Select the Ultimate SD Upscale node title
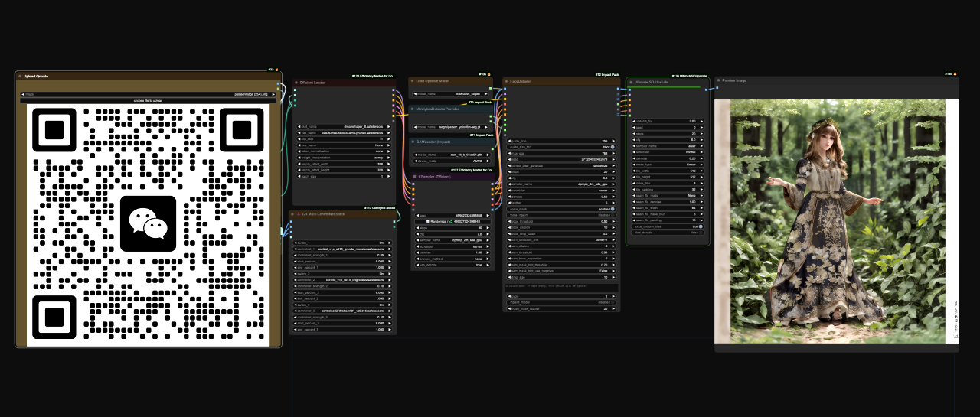Image resolution: width=980 pixels, height=417 pixels. pos(653,82)
